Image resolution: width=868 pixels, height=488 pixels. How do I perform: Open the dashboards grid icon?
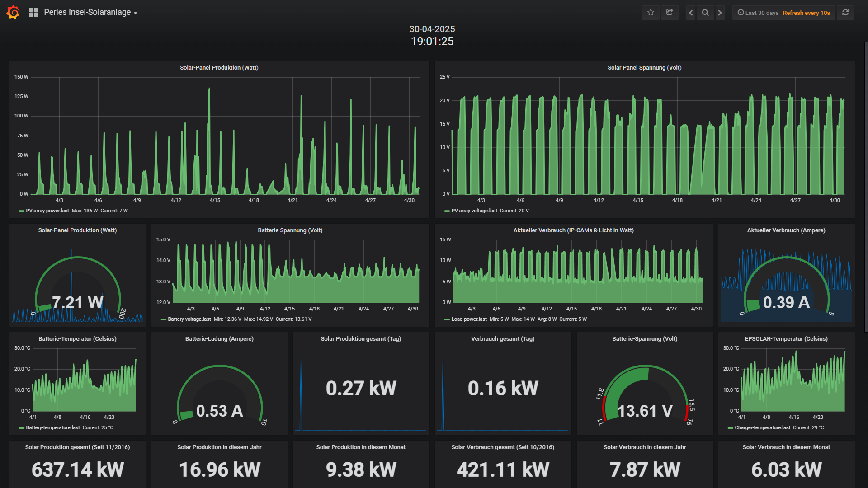point(33,13)
